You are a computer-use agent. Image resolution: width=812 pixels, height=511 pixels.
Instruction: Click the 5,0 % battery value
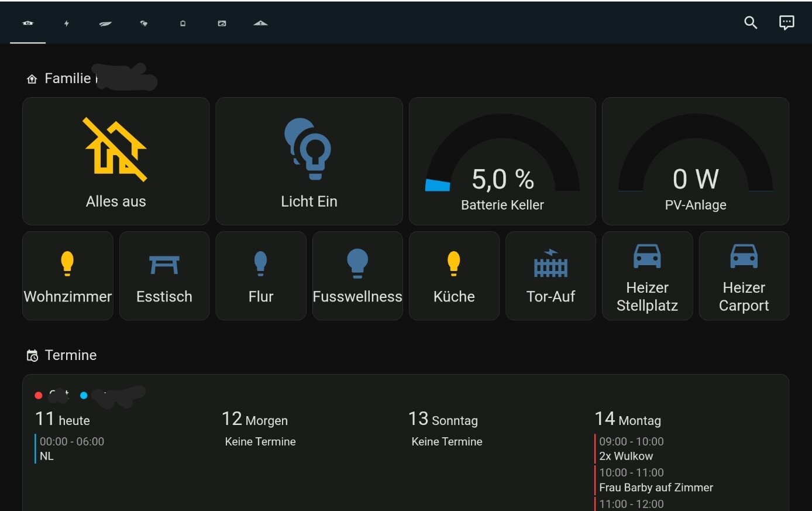click(x=503, y=179)
